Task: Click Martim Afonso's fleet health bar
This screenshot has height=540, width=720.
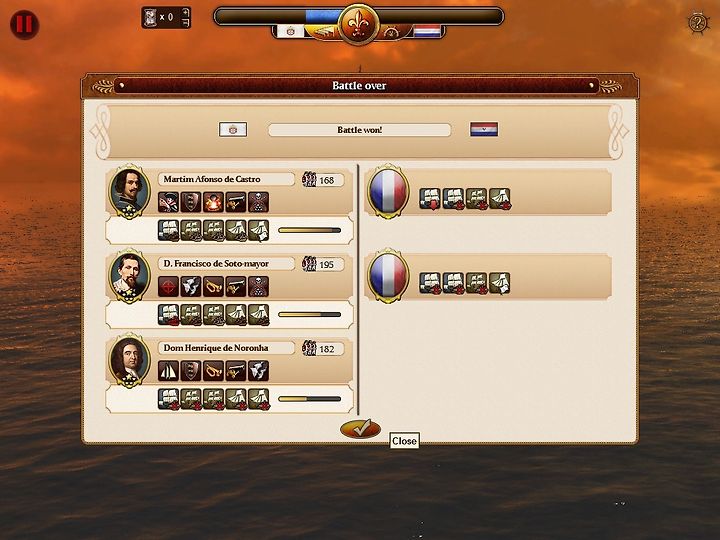Action: [309, 230]
